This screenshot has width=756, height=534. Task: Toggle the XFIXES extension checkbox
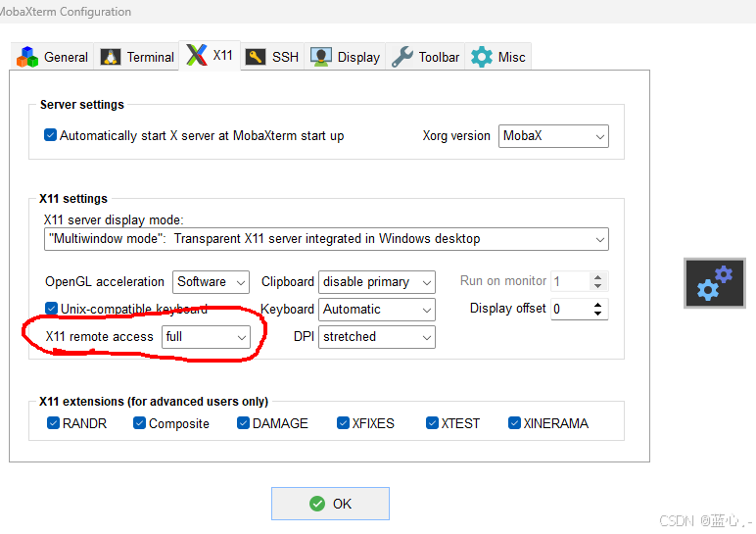pos(343,423)
